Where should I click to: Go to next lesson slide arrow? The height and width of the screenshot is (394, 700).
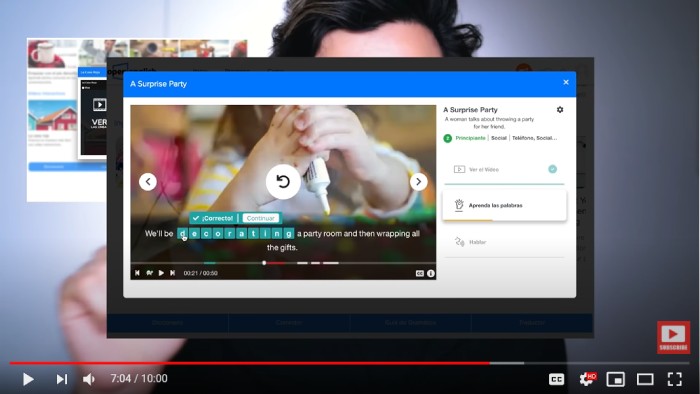pos(418,182)
